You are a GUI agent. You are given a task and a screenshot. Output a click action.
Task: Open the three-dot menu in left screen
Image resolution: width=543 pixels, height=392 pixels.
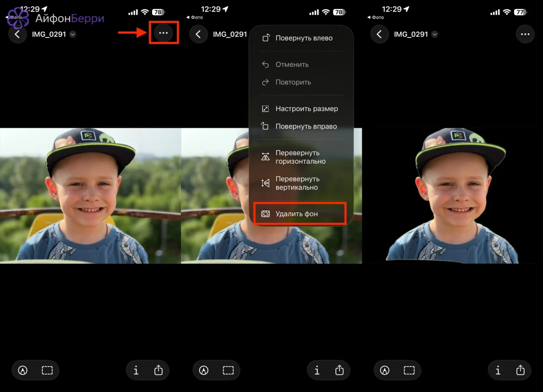coord(163,33)
